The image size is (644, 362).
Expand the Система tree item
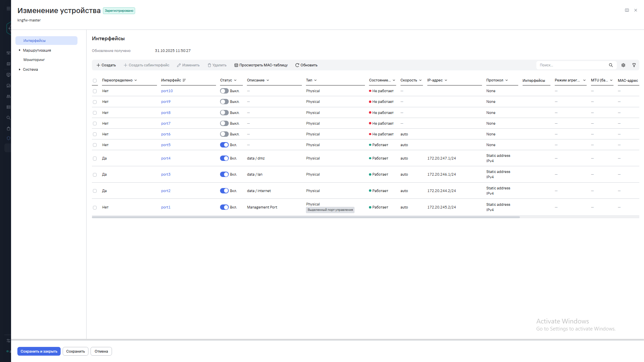click(20, 69)
